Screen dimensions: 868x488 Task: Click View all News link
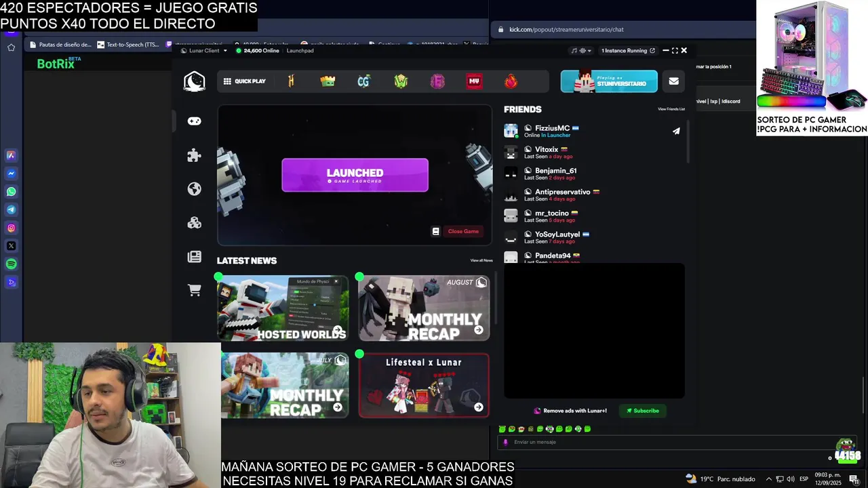point(481,260)
